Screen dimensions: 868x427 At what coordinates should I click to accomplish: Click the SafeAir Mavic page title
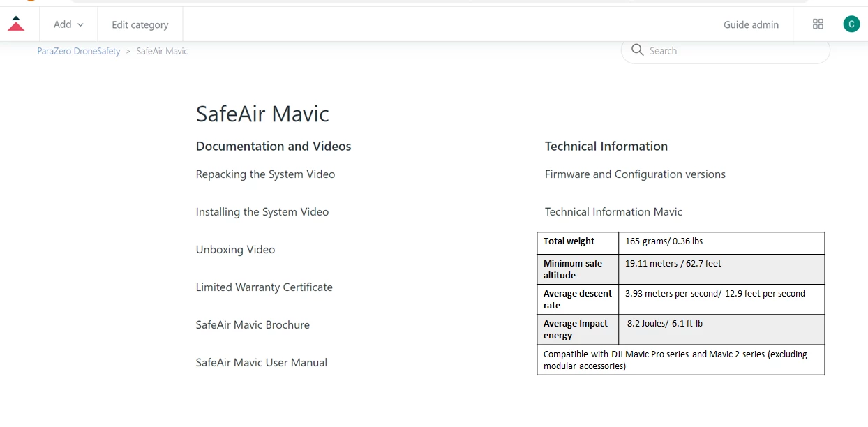[262, 114]
